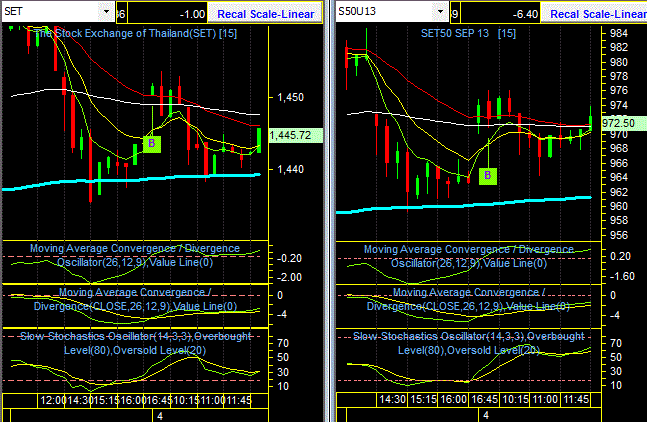The height and width of the screenshot is (422, 647).
Task: Click 15:15 on S50U13 time axis
Action: [424, 399]
